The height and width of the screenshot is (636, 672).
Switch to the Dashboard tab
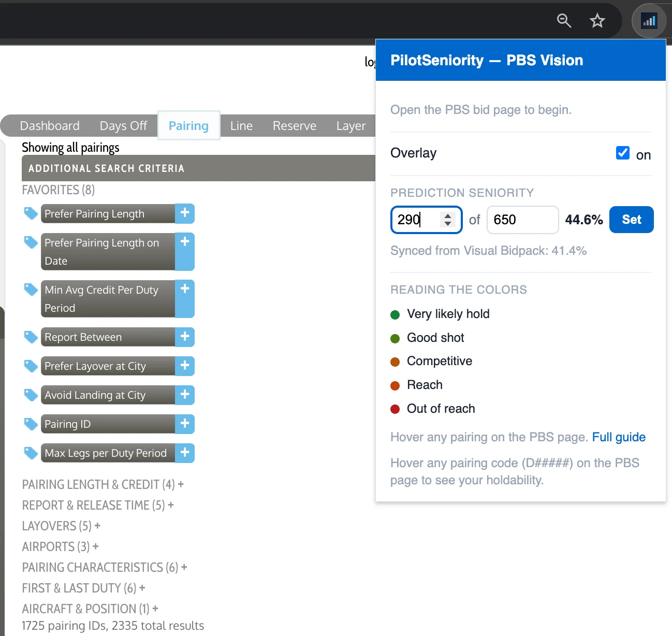[x=50, y=126]
